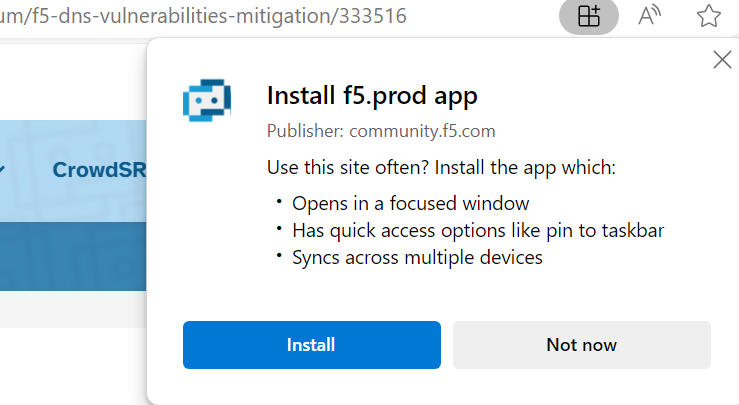
Task: Dismiss prompt with Not now button
Action: 581,345
